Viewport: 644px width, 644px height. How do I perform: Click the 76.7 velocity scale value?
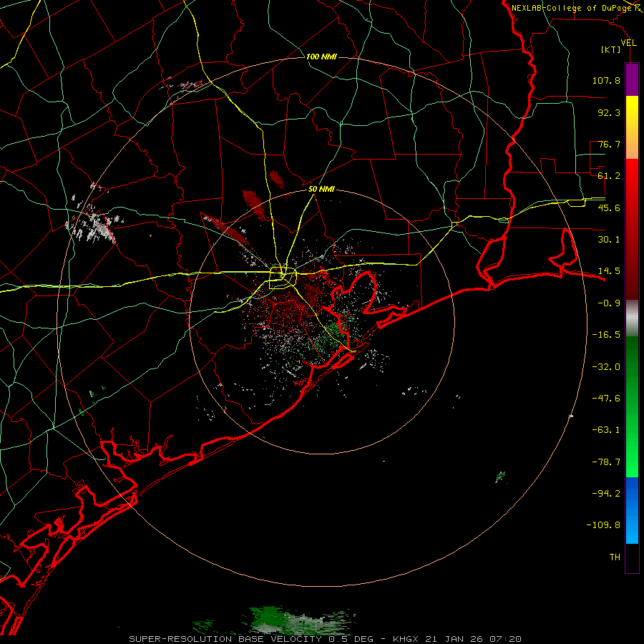(x=609, y=144)
